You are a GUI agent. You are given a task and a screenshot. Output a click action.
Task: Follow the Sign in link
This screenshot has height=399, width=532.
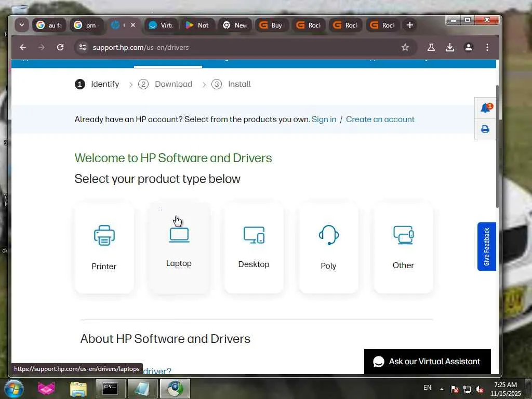[324, 119]
